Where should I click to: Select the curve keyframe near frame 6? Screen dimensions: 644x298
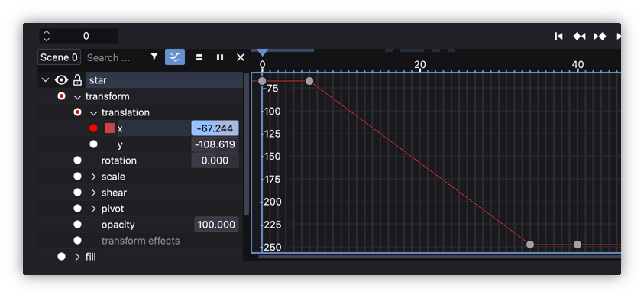[x=309, y=81]
